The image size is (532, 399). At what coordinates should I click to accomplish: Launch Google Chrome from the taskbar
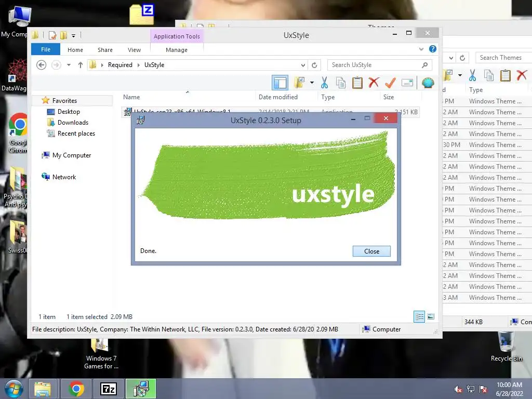(76, 389)
